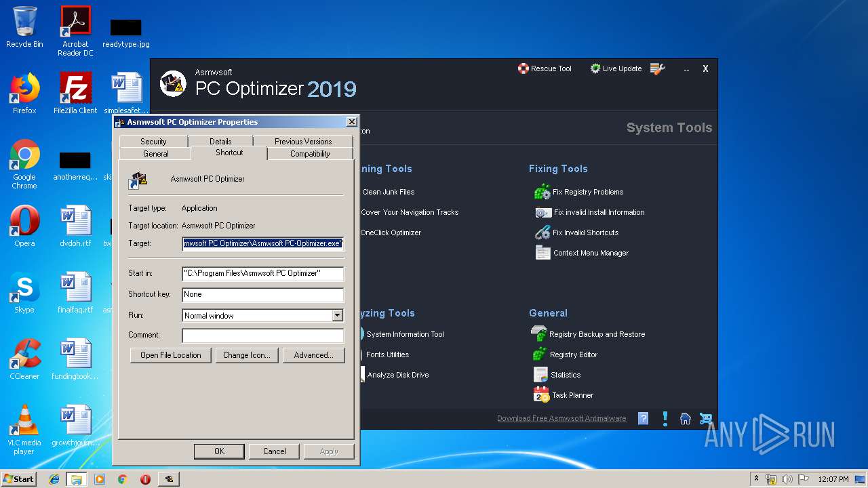The height and width of the screenshot is (488, 868).
Task: Open the dvdoh.rtf document icon
Action: click(75, 226)
